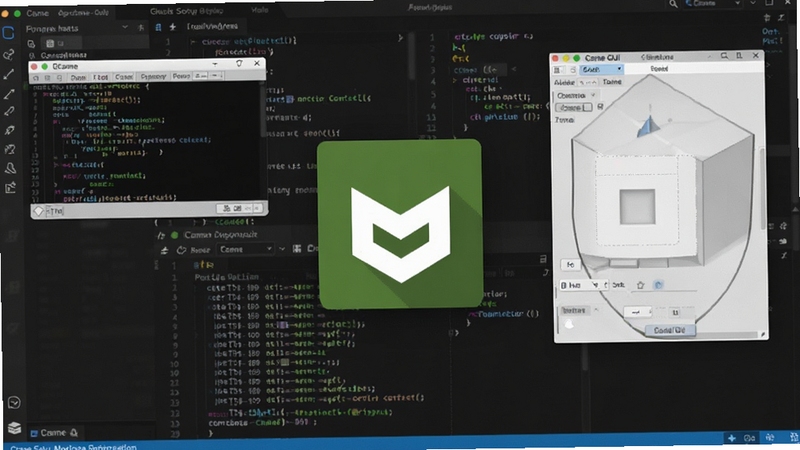Open the blue dropdown in the Came GUI toolbar

[602, 69]
